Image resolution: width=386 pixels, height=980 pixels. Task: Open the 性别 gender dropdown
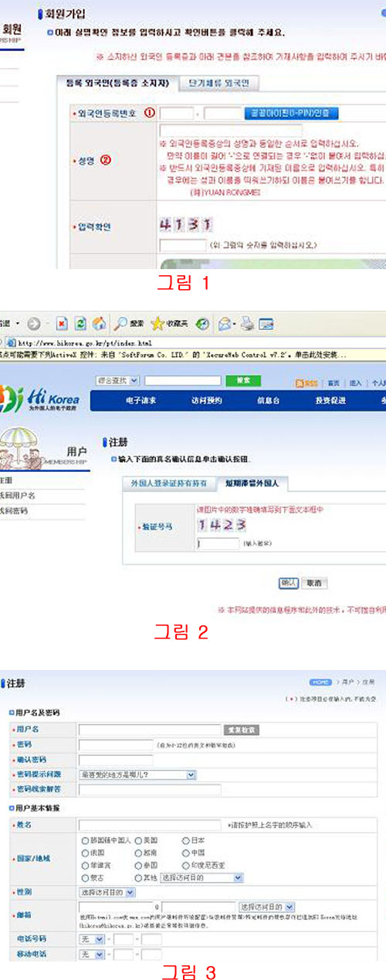click(x=107, y=892)
